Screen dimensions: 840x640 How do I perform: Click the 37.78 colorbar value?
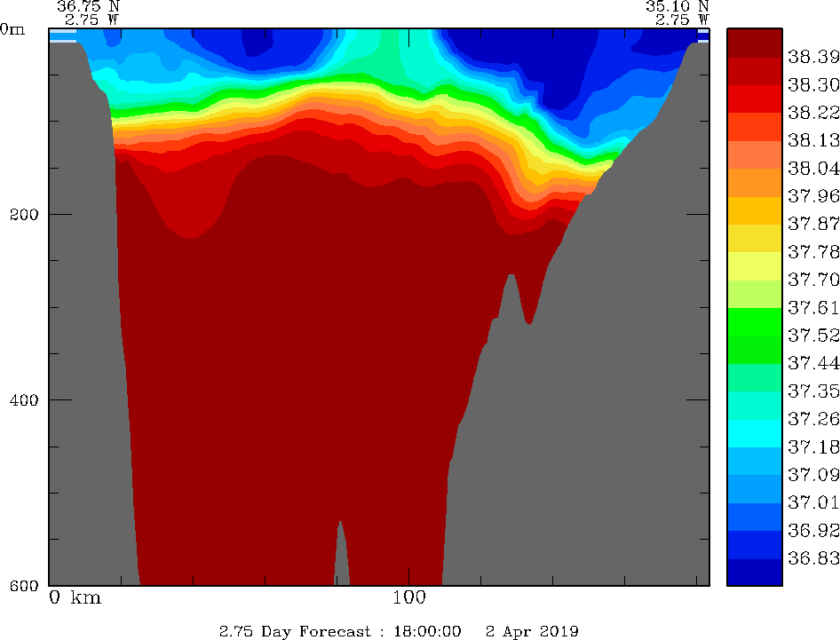pyautogui.click(x=813, y=252)
